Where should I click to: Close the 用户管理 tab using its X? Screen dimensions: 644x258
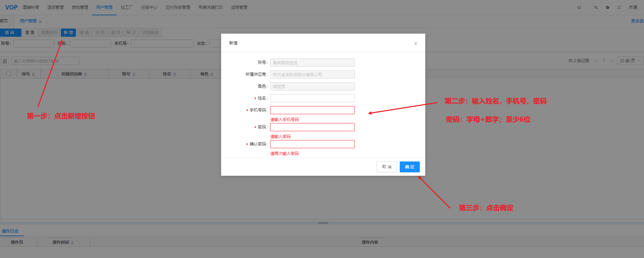[x=40, y=22]
